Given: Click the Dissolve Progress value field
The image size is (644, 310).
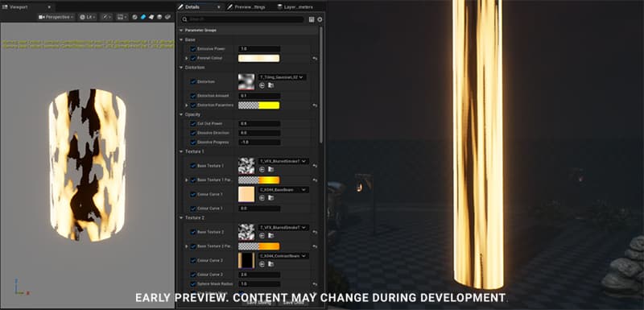Looking at the screenshot, I should pos(259,142).
